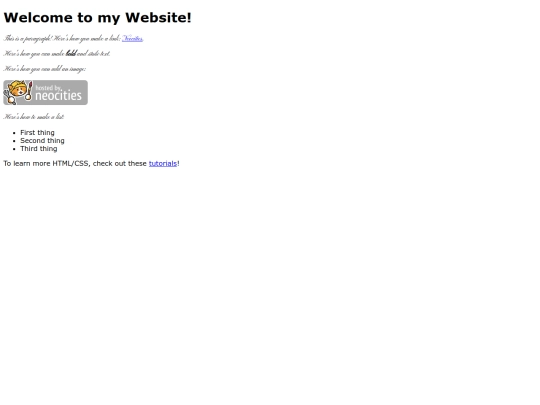The height and width of the screenshot is (405, 540).
Task: Click the white 'neocities' wordmark in the badge
Action: pyautogui.click(x=59, y=95)
